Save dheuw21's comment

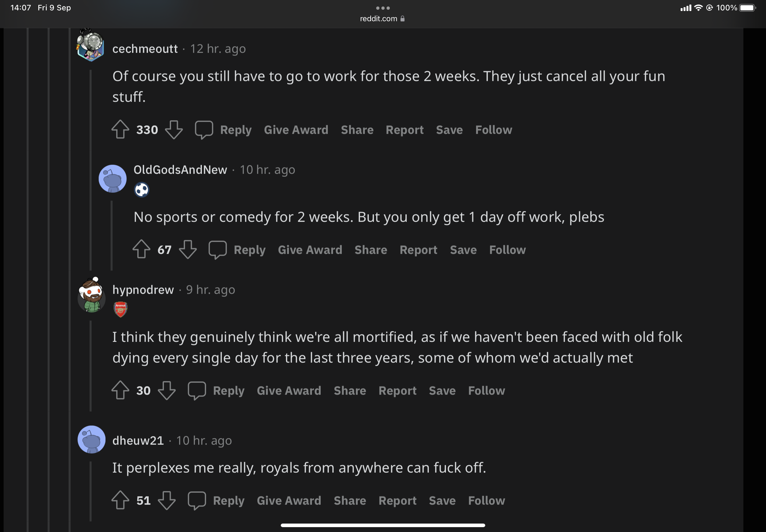click(x=442, y=501)
